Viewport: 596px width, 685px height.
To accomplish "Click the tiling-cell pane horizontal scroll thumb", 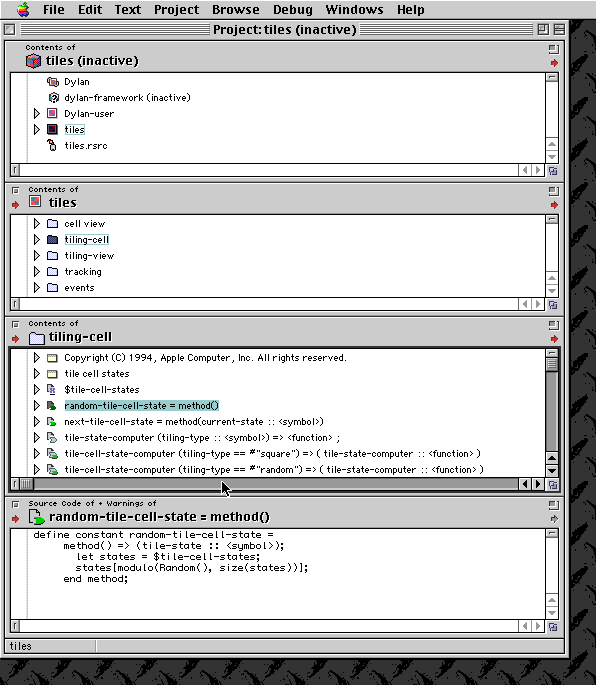I will pyautogui.click(x=27, y=484).
